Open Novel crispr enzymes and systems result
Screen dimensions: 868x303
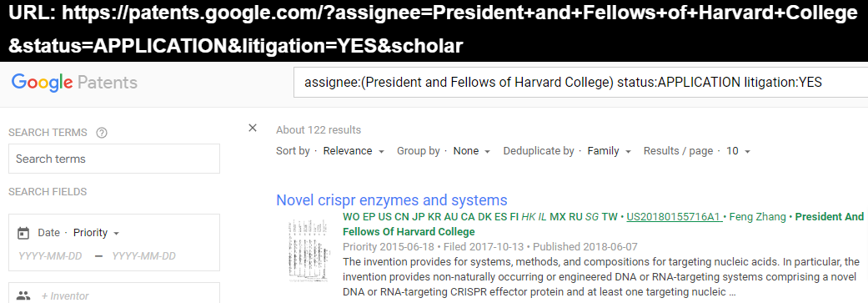point(391,200)
